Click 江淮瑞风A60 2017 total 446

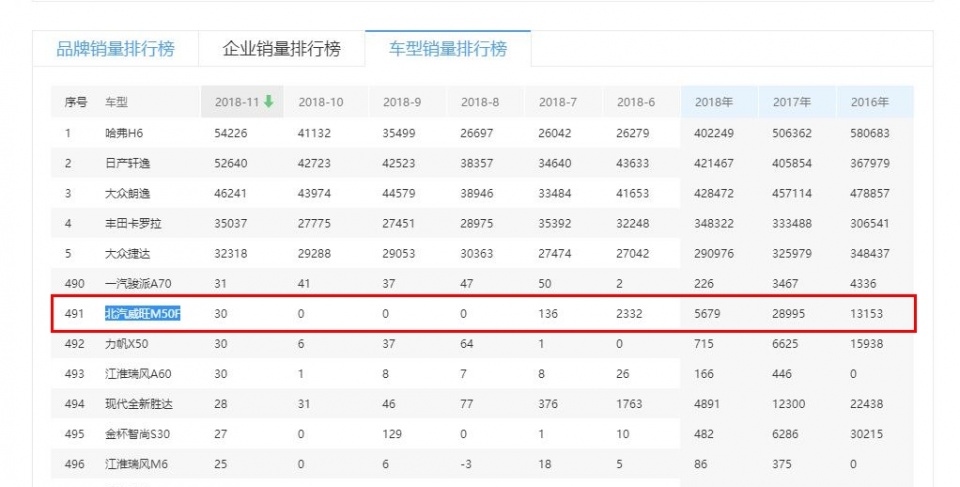(782, 374)
